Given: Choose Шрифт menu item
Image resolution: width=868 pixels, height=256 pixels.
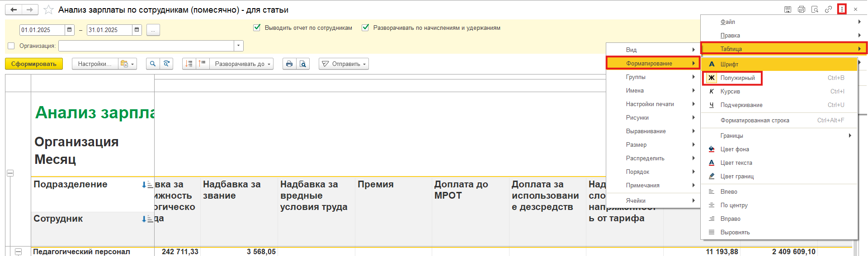Looking at the screenshot, I should (x=779, y=64).
